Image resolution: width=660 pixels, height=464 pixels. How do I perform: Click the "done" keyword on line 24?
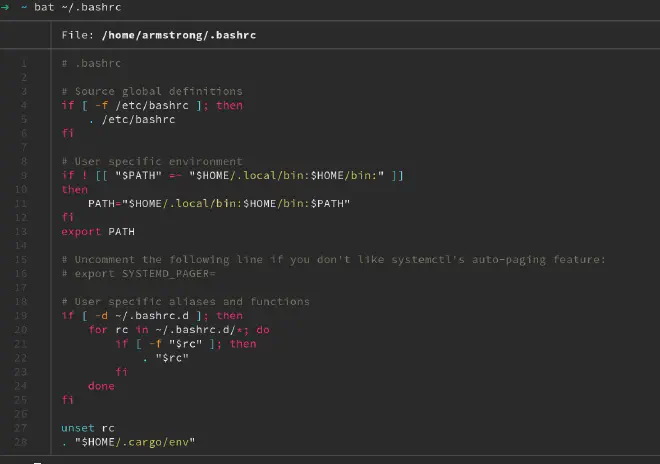[x=101, y=385]
